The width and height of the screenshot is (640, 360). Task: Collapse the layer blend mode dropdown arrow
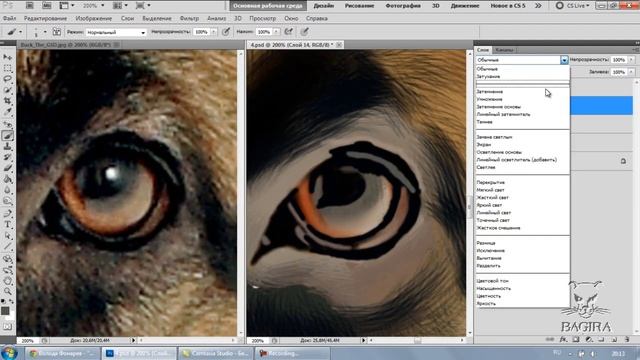point(564,60)
